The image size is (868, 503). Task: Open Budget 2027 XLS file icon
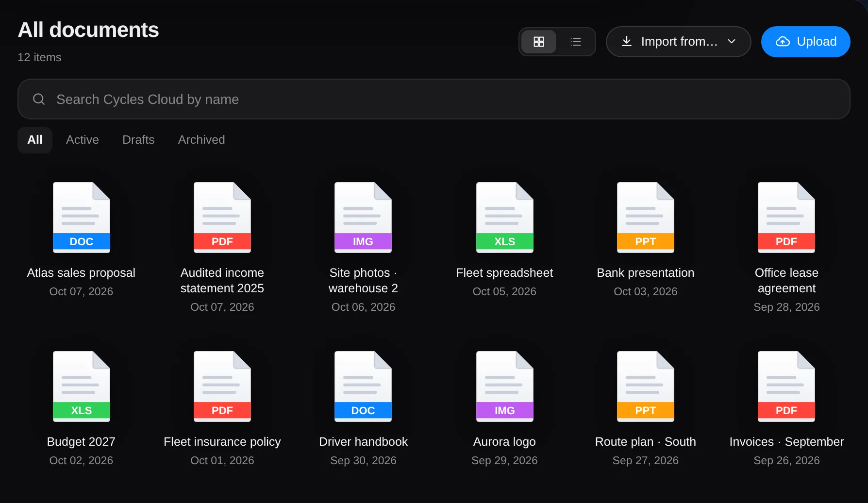click(82, 386)
